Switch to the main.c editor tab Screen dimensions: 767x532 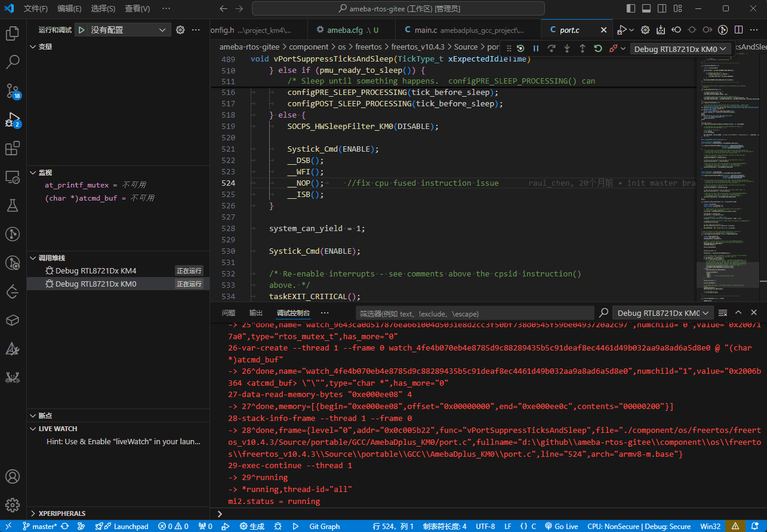pos(426,30)
